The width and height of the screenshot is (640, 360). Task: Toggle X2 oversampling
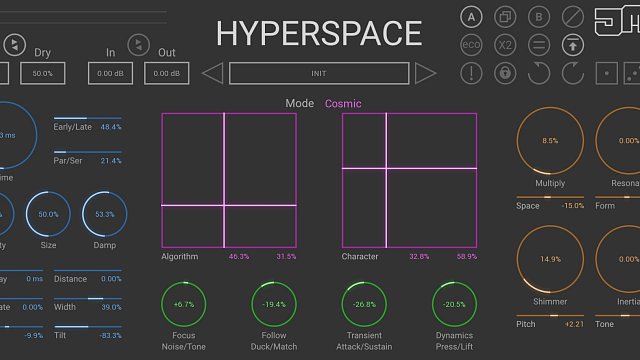tap(505, 45)
